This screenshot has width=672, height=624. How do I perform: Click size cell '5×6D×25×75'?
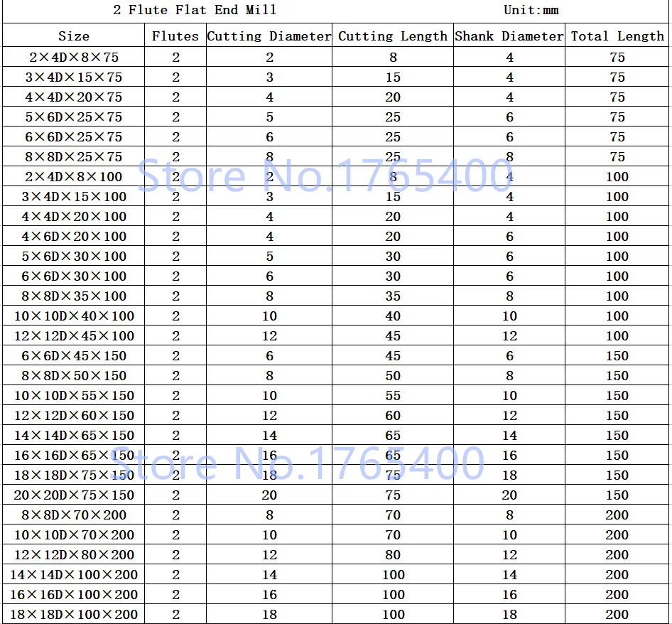coord(74,117)
